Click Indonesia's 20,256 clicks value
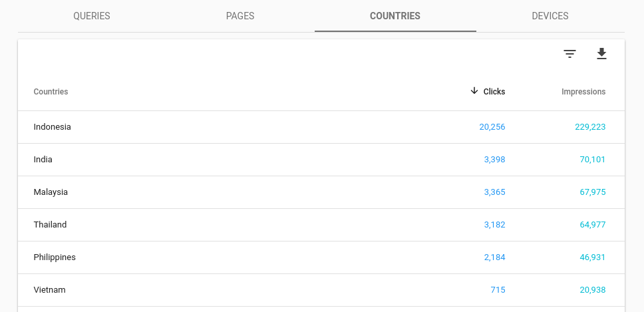This screenshot has height=312, width=644. pyautogui.click(x=492, y=127)
